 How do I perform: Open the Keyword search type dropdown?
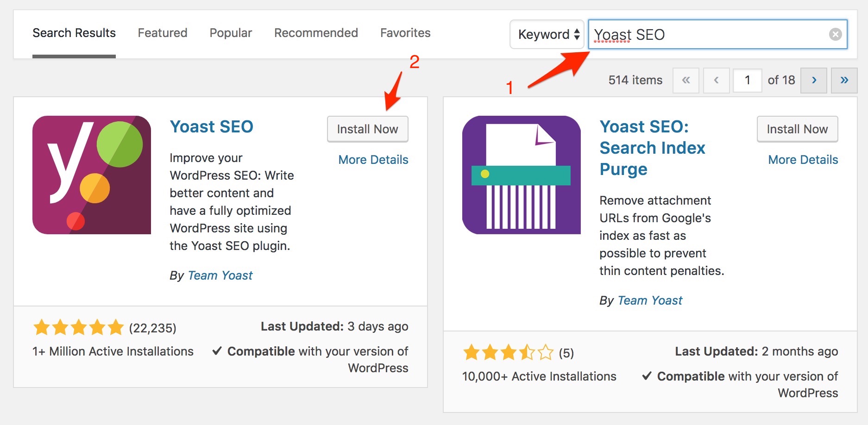click(x=547, y=34)
